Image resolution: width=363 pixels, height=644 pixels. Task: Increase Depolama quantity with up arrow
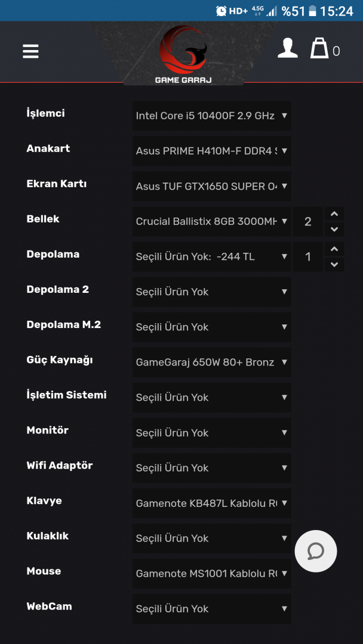click(334, 249)
